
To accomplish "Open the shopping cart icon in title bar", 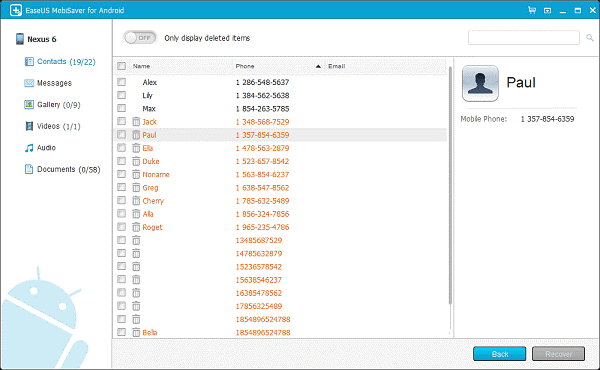I will coord(532,10).
